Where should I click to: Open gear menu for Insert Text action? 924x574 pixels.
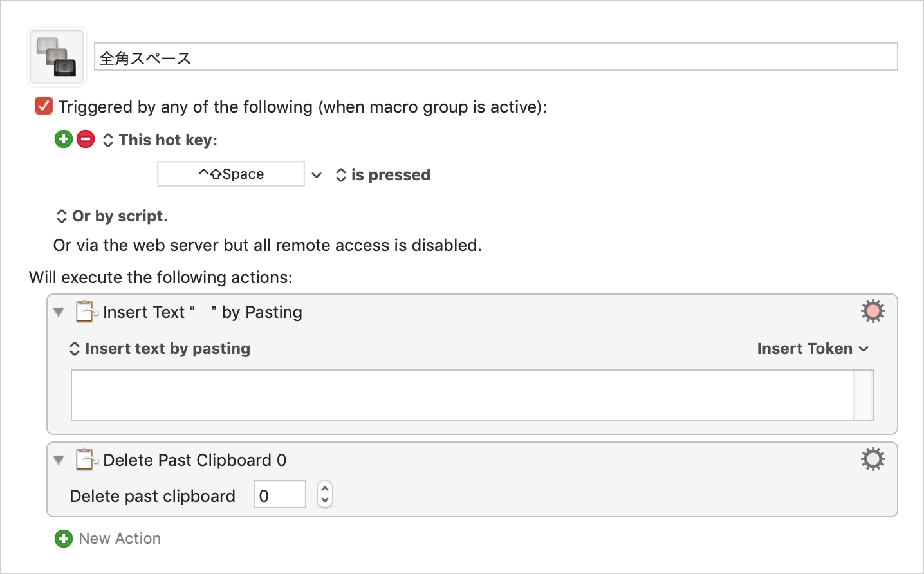(873, 311)
